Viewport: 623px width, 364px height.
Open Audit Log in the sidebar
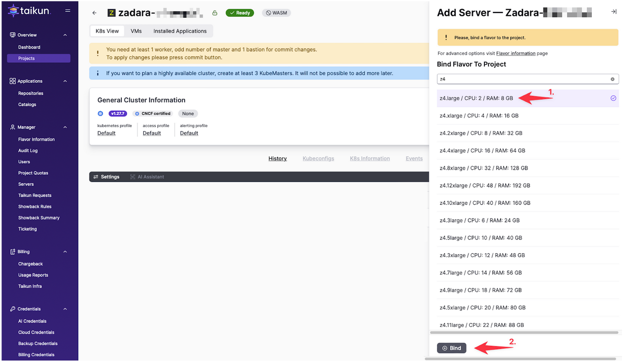pyautogui.click(x=28, y=151)
